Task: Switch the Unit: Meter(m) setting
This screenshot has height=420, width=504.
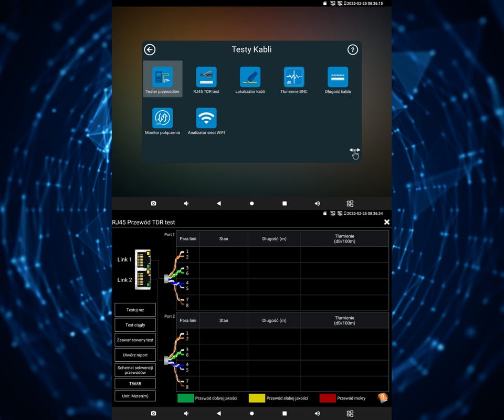Action: pyautogui.click(x=135, y=396)
